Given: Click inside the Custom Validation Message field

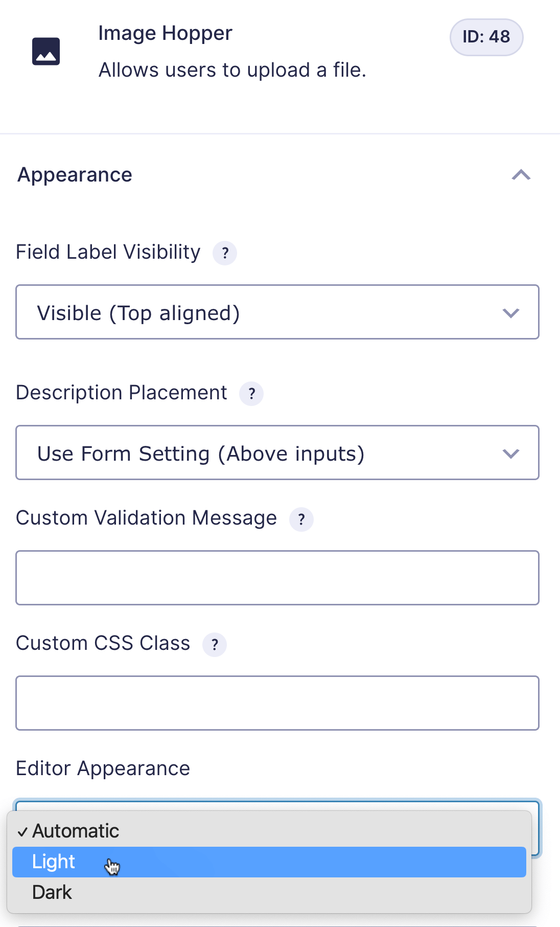Looking at the screenshot, I should point(277,578).
